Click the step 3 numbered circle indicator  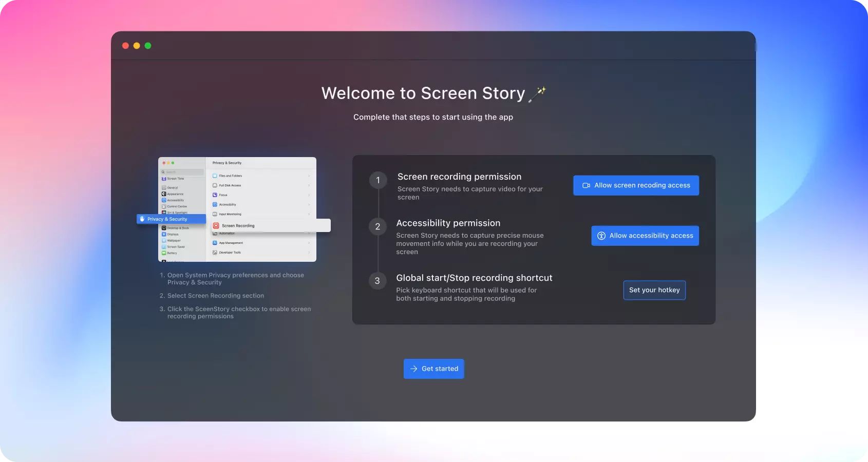(378, 281)
